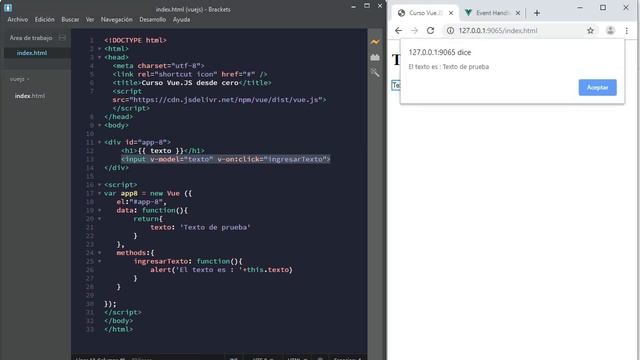640x360 pixels.
Task: Go forward in the Chrome browser
Action: (x=414, y=31)
